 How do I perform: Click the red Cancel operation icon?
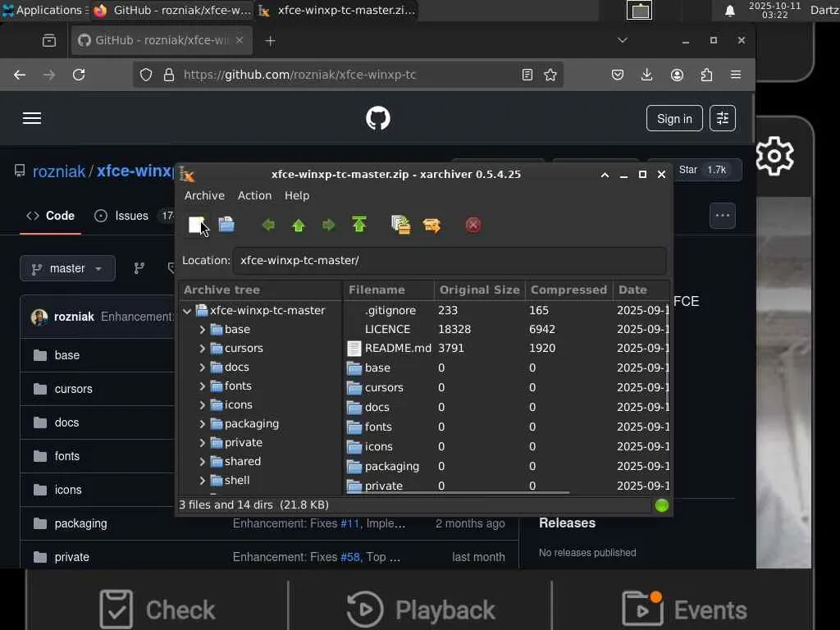coord(473,225)
